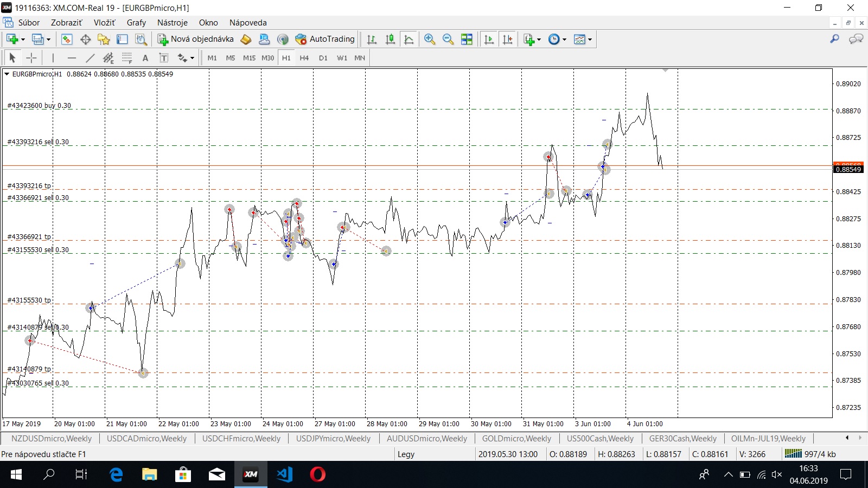
Task: Click the chart shift triangle marker
Action: (x=665, y=70)
